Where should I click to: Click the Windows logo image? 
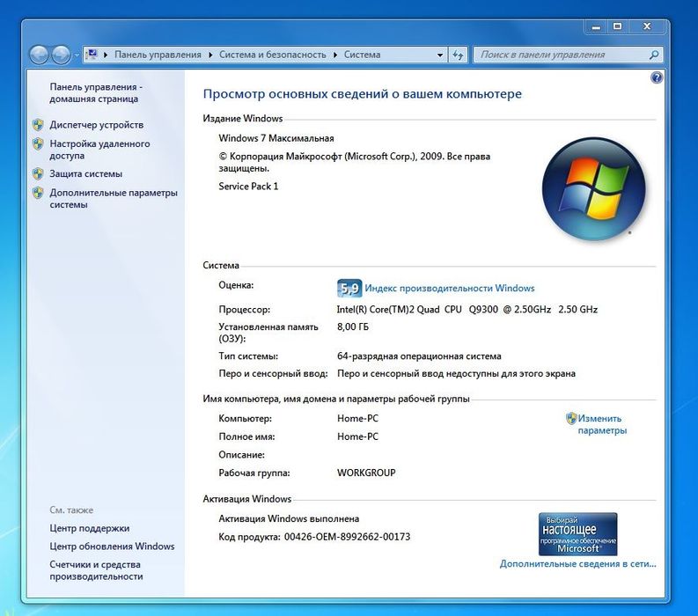593,188
